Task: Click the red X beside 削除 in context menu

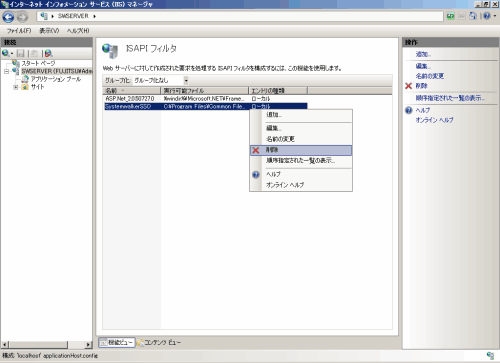Action: 256,150
